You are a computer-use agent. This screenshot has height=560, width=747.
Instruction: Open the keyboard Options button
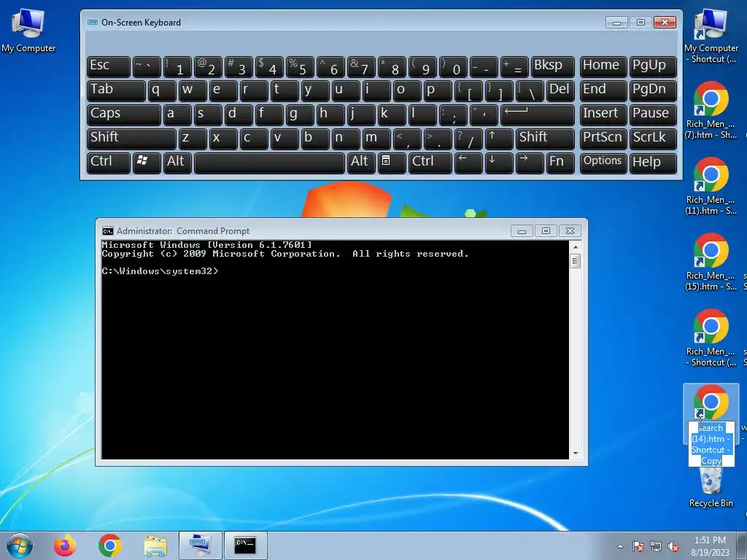603,163
